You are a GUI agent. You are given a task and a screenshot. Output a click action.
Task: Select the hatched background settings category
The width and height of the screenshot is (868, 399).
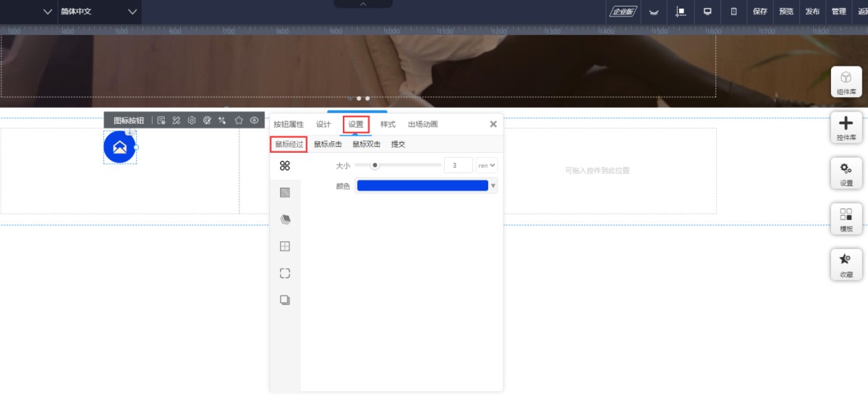pos(285,193)
